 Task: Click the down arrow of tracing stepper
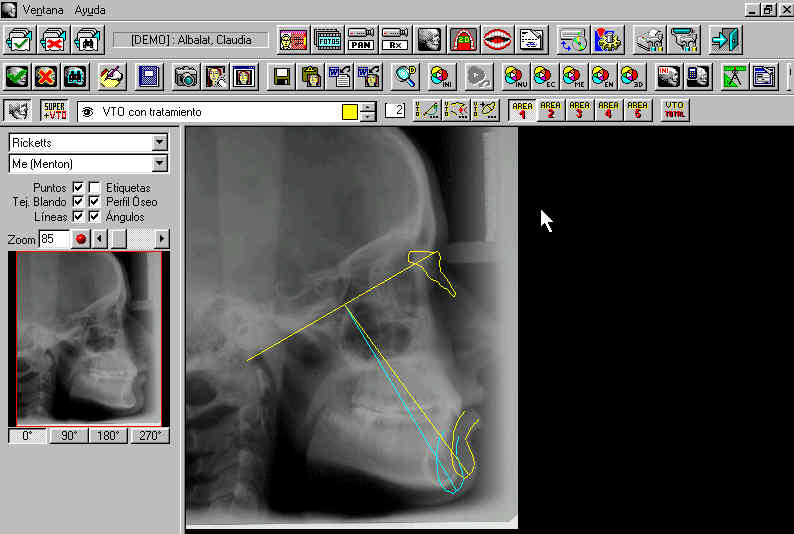[x=368, y=117]
